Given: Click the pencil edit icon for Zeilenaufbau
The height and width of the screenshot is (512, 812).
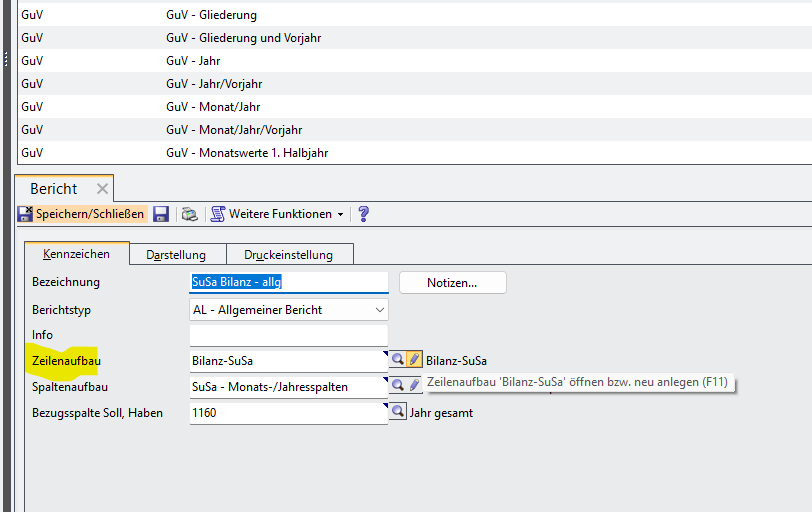Looking at the screenshot, I should 414,360.
